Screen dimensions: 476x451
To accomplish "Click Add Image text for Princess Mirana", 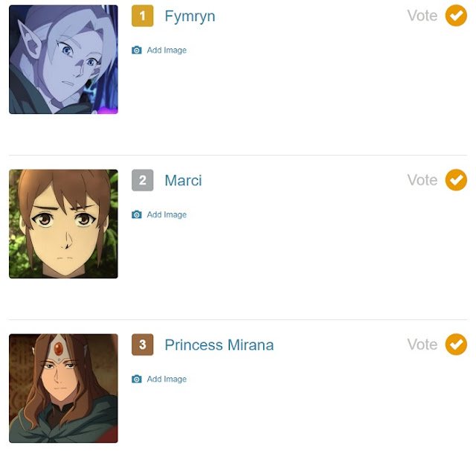I will coord(167,379).
